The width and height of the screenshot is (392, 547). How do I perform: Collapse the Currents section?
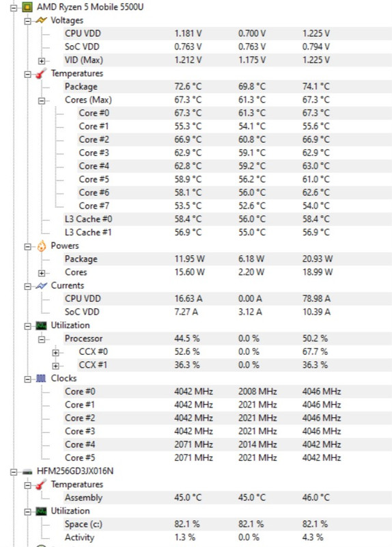tap(27, 286)
